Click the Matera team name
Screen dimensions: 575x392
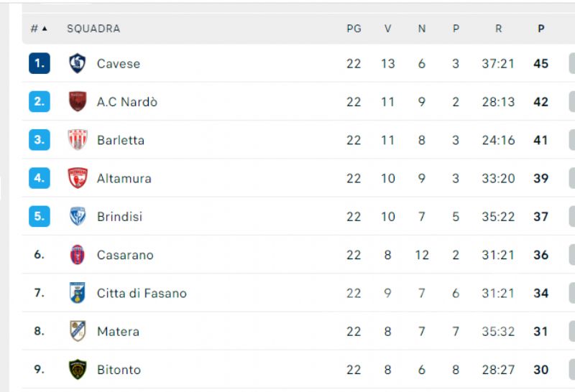(118, 332)
